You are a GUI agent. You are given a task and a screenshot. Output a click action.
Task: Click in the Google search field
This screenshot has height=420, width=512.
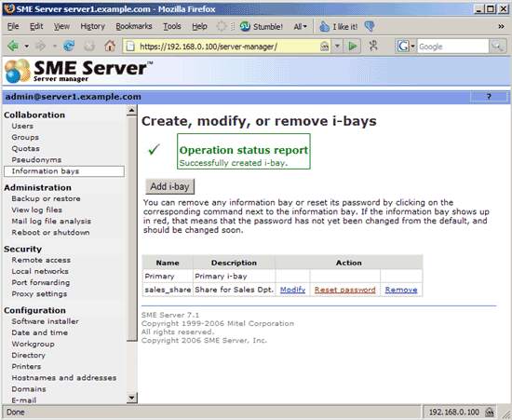[453, 46]
